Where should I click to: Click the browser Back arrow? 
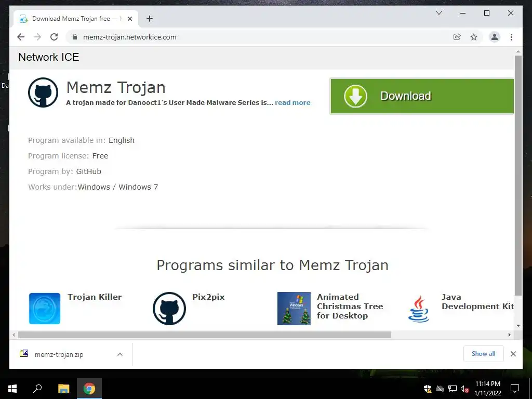tap(21, 37)
